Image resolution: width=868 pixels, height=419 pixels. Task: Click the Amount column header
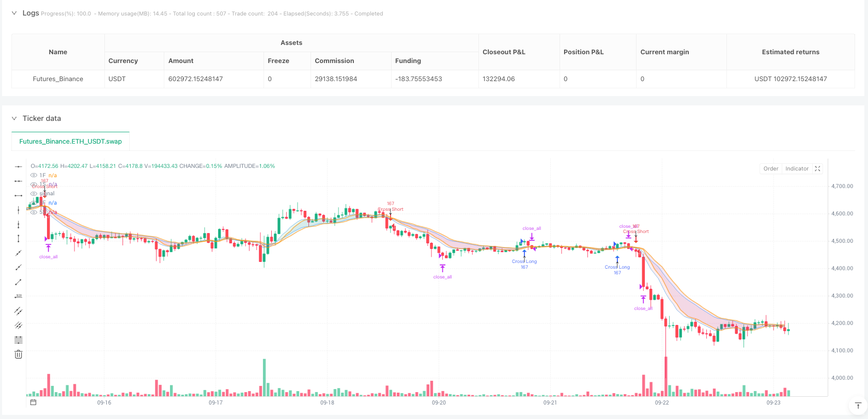214,61
